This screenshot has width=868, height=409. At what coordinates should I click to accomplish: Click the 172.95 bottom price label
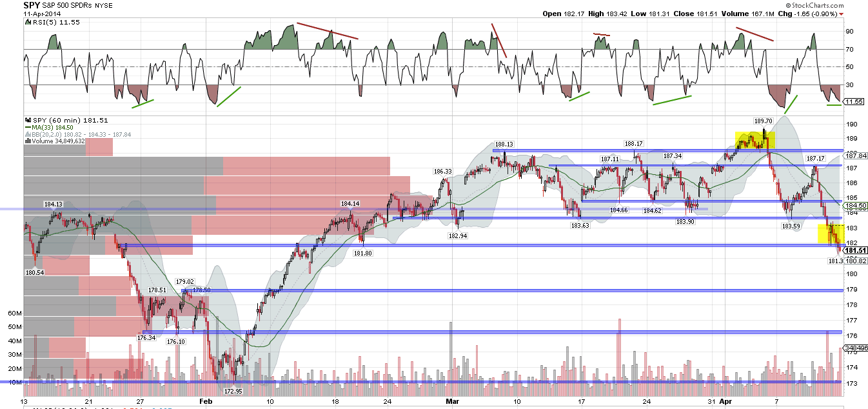(x=233, y=392)
